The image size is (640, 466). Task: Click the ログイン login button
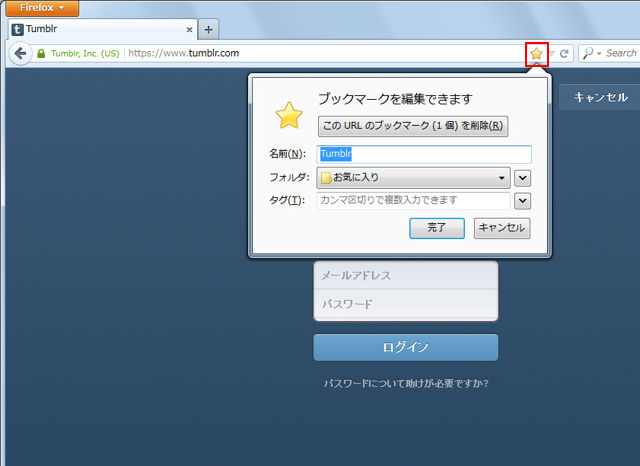tap(406, 347)
